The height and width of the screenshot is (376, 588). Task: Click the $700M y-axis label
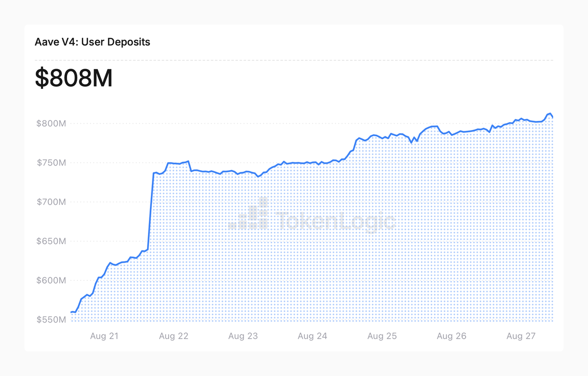click(51, 202)
